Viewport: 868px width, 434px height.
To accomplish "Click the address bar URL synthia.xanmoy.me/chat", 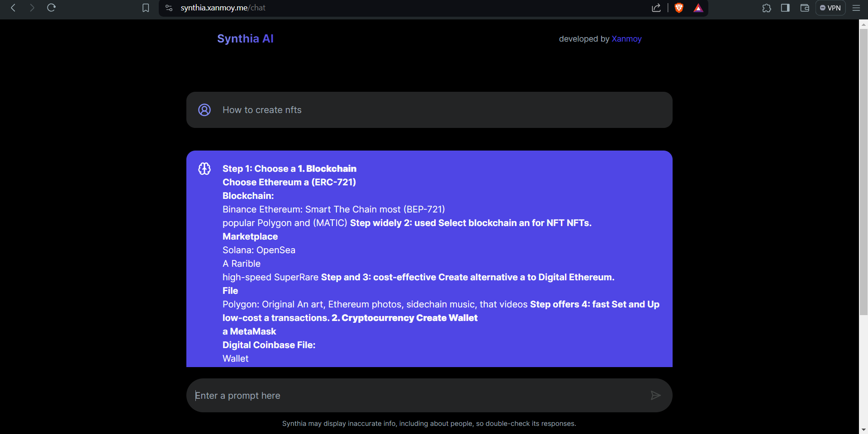I will point(223,8).
